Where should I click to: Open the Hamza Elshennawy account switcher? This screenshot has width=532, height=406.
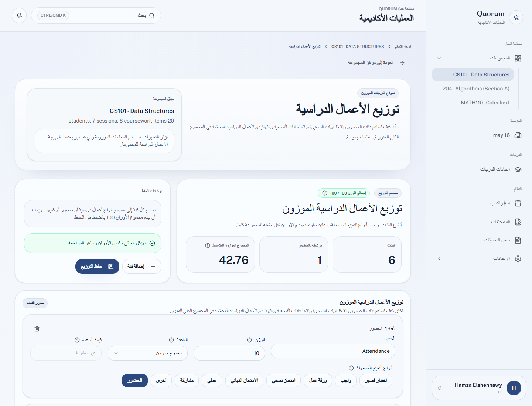point(479,388)
